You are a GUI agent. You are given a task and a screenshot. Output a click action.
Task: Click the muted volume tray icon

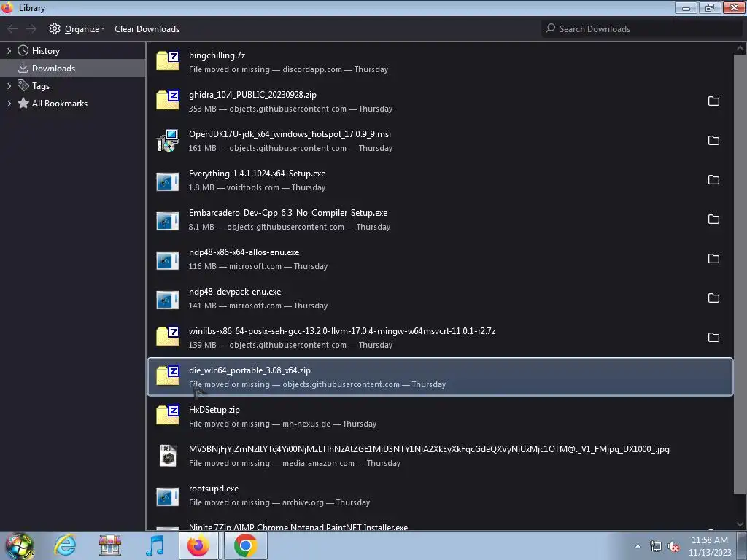673,547
